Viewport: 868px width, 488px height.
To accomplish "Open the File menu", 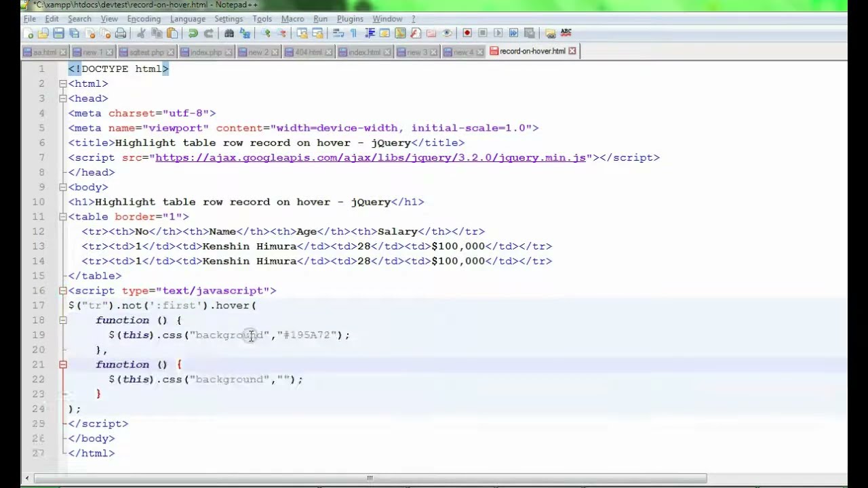I will tap(30, 19).
